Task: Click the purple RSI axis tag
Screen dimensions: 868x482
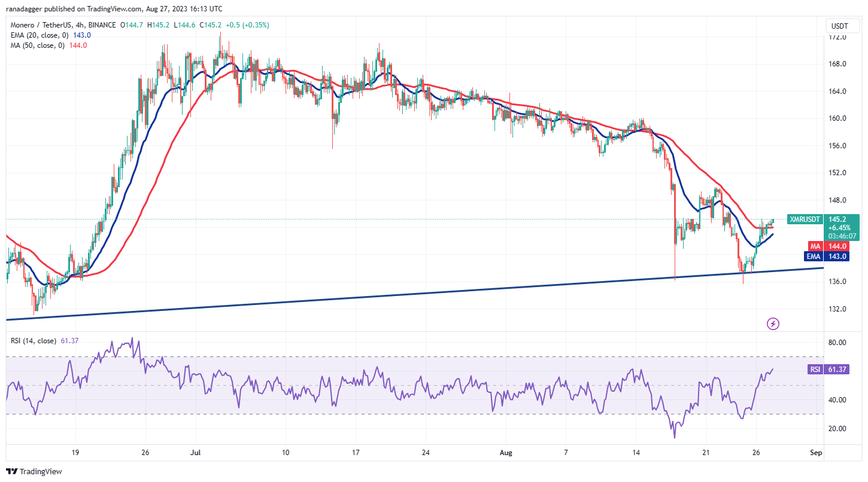Action: pyautogui.click(x=815, y=370)
